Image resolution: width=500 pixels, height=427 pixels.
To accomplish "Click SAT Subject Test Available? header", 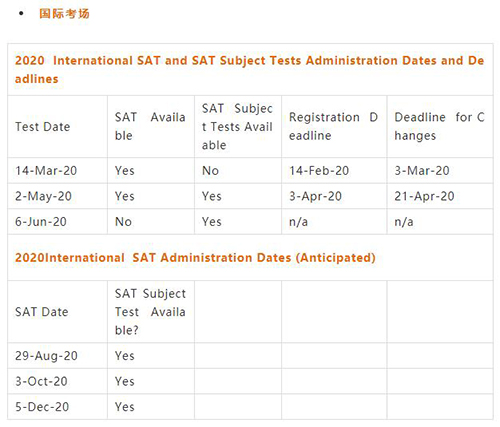I will pyautogui.click(x=150, y=312).
